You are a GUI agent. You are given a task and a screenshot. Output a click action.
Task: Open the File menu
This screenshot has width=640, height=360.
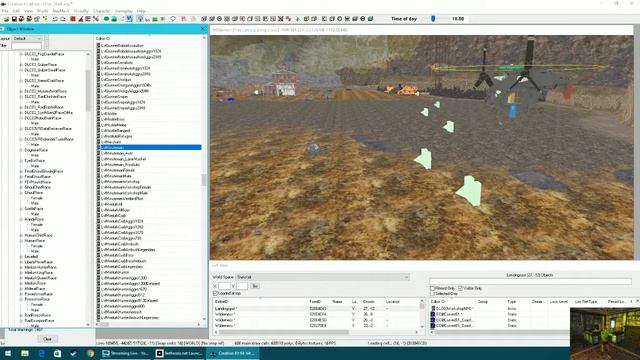click(x=5, y=11)
